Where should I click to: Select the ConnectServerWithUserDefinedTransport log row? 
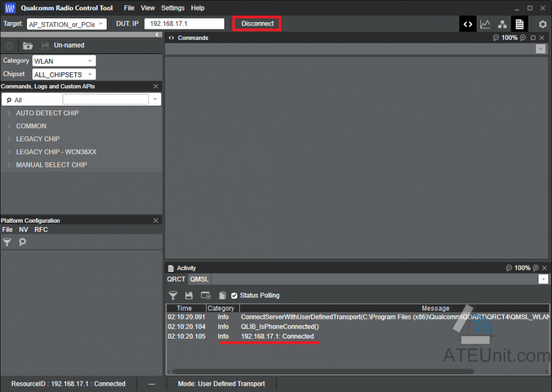(x=358, y=317)
